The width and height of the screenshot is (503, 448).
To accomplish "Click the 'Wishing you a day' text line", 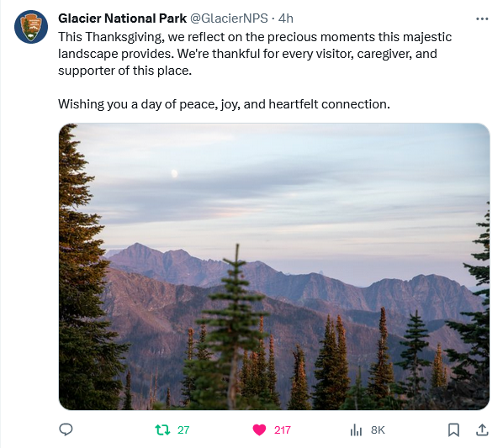I will pos(224,104).
